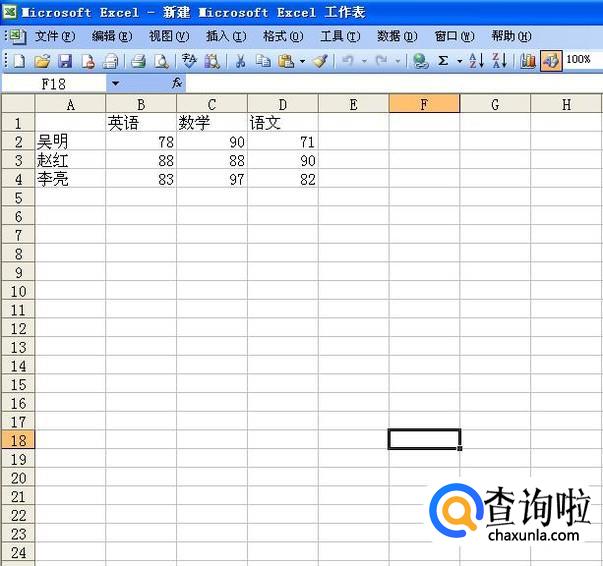The height and width of the screenshot is (566, 603).
Task: Save the workbook with the floppy disk icon
Action: coord(65,61)
